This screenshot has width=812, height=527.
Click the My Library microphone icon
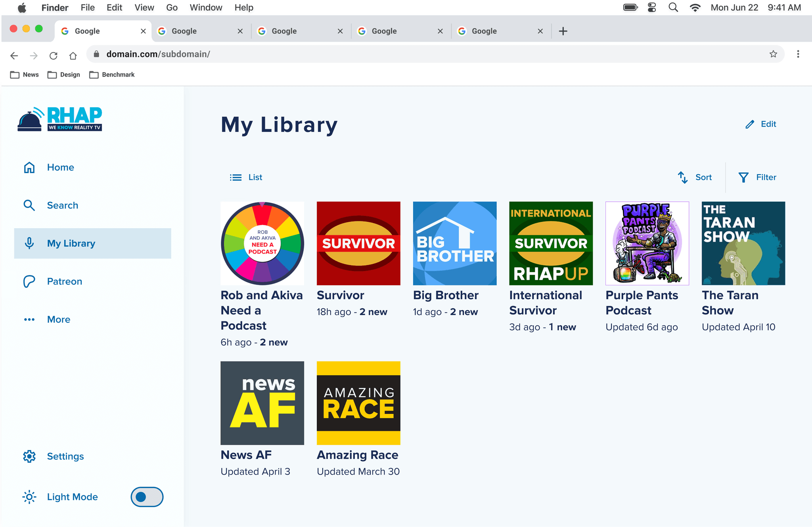(x=29, y=243)
